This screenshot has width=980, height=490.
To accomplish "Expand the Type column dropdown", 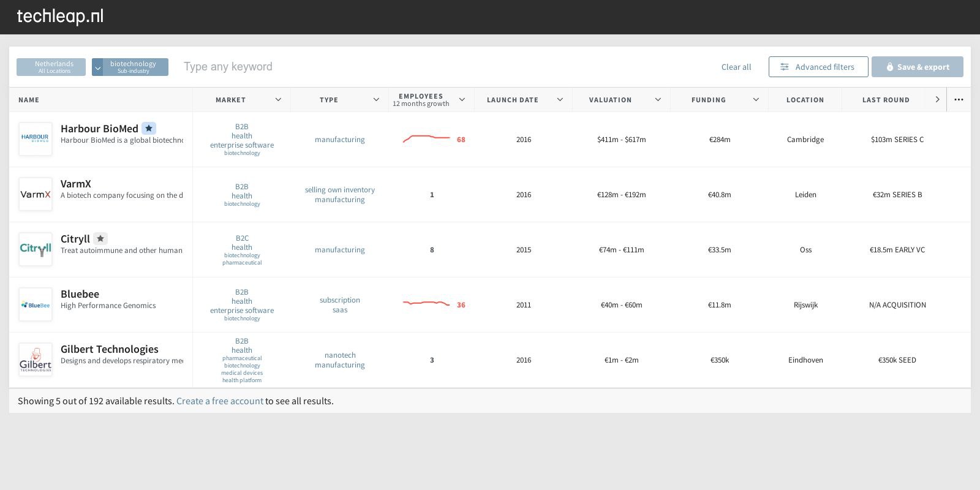I will click(376, 100).
